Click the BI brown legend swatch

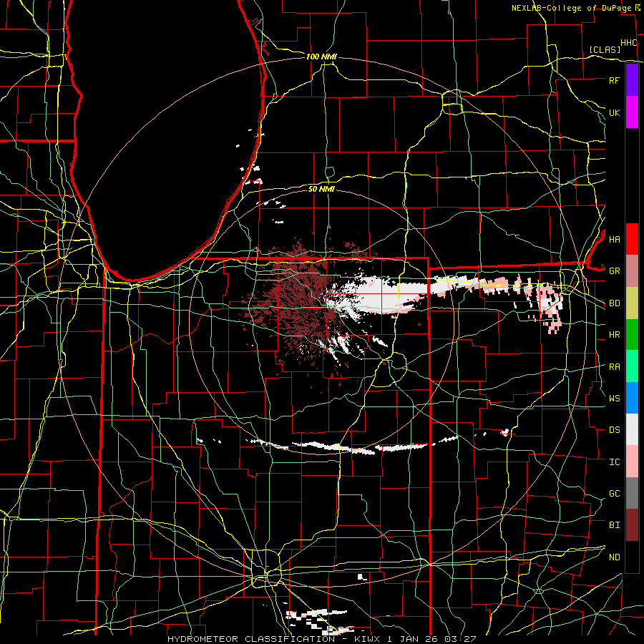coord(632,525)
